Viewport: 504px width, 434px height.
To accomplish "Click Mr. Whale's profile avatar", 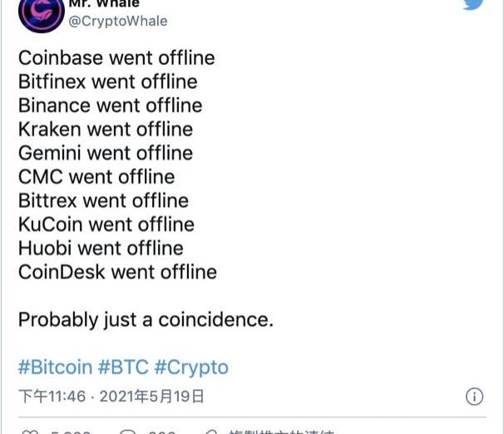I will [x=41, y=12].
